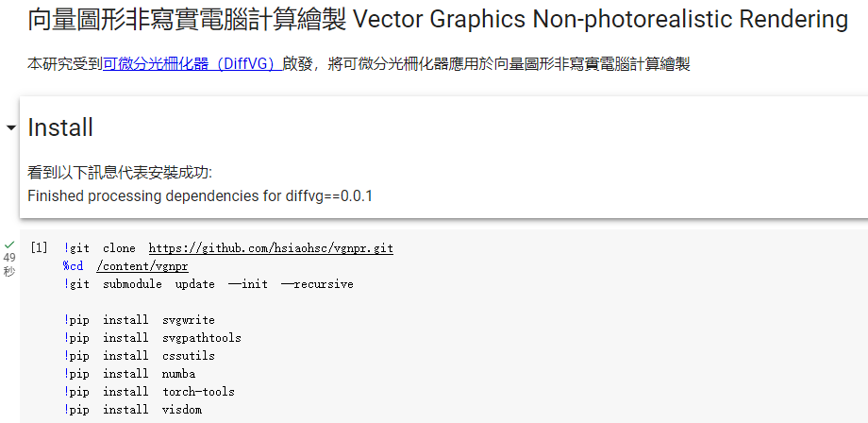This screenshot has height=423, width=868.
Task: Place cursor on the pip install torch-tools line
Action: [x=149, y=392]
